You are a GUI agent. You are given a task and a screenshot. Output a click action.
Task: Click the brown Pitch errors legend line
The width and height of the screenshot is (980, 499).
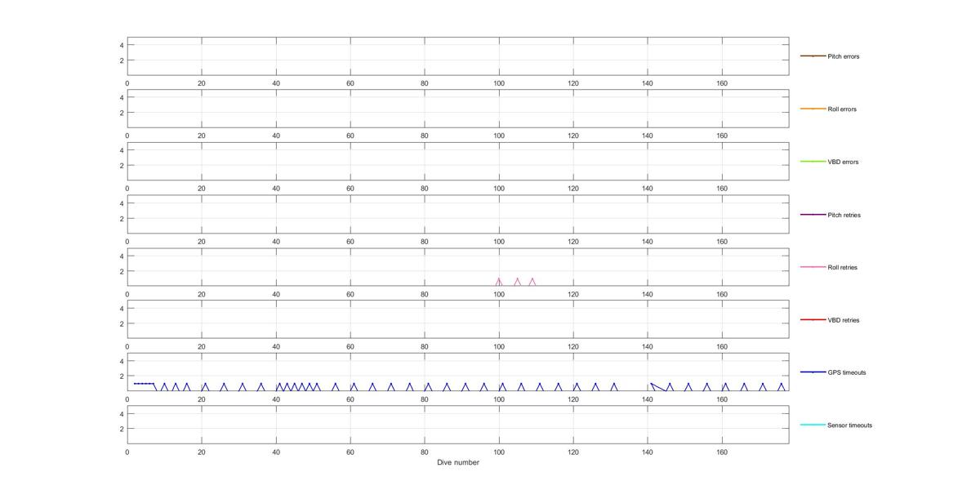[x=813, y=56]
